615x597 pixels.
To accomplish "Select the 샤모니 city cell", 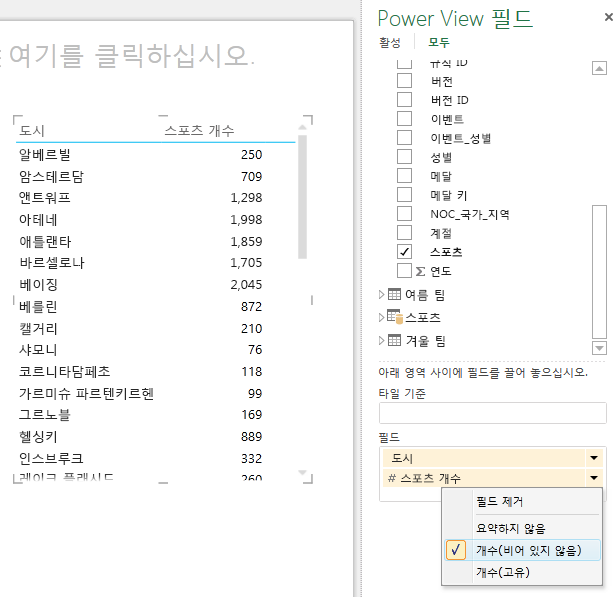I will click(38, 349).
